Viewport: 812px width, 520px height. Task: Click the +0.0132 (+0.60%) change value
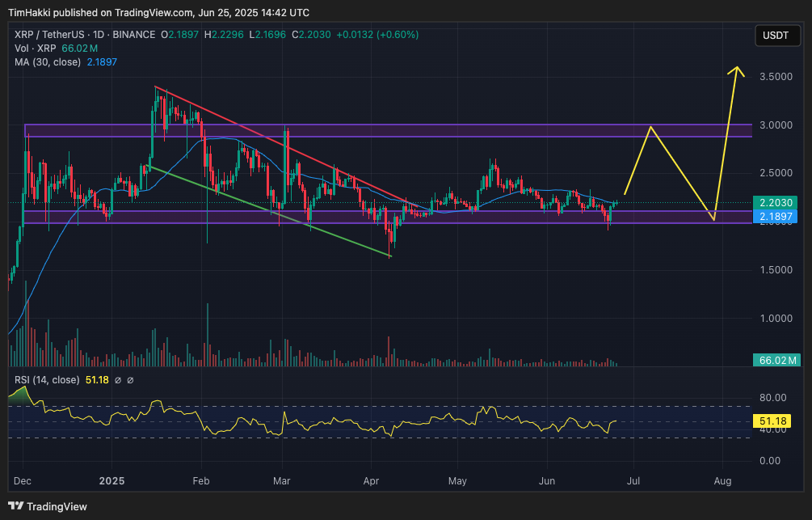377,35
